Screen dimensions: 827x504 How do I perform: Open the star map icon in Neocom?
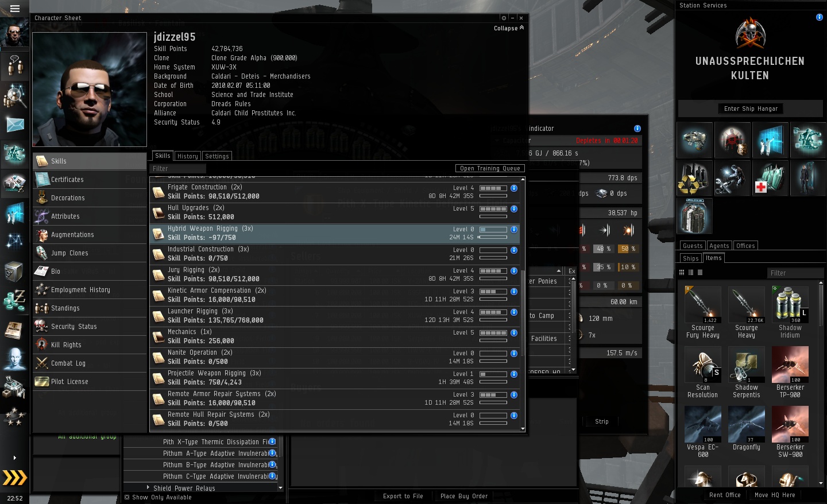pos(15,242)
